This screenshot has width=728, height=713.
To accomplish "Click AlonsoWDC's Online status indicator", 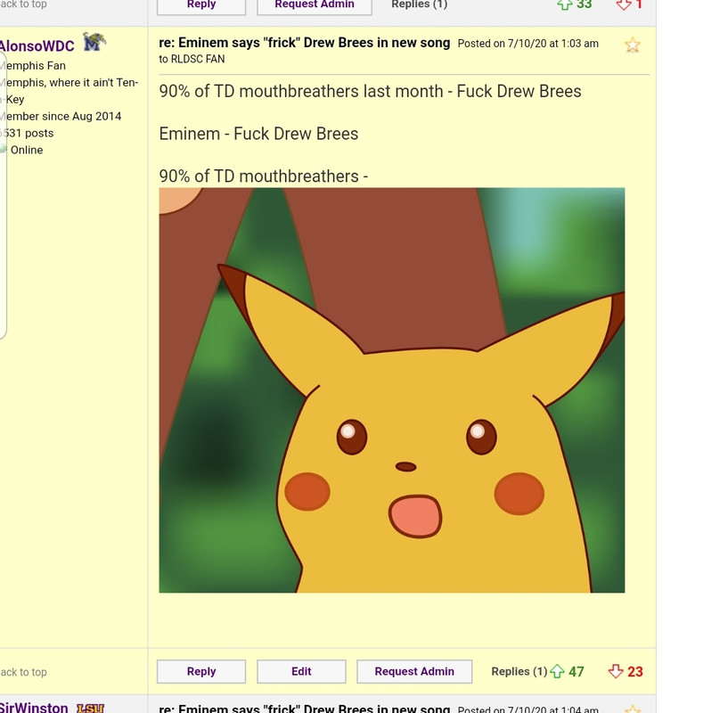I will (x=21, y=150).
